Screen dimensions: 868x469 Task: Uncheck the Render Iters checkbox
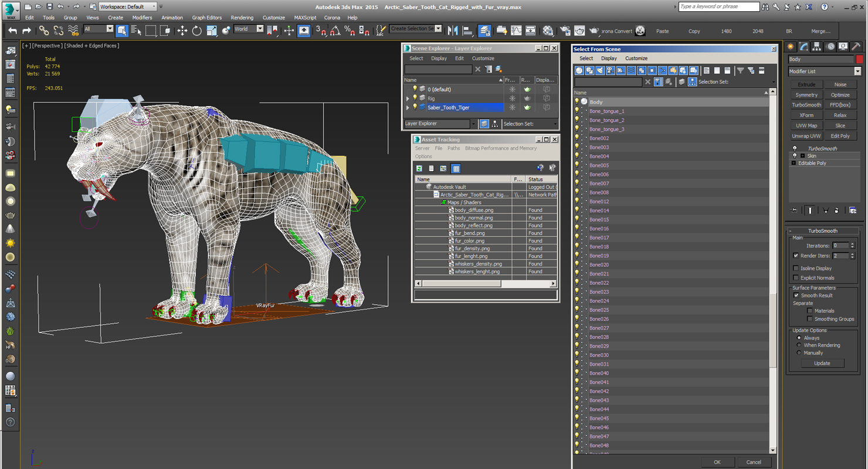[x=796, y=256]
